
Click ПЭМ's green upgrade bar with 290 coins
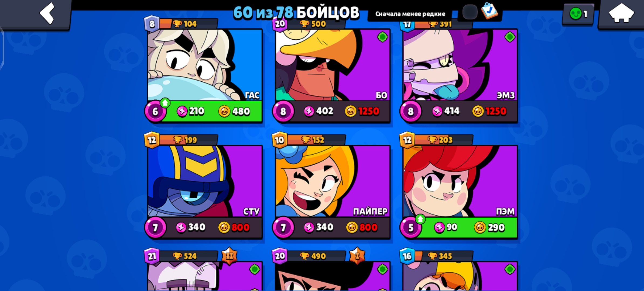(x=467, y=227)
